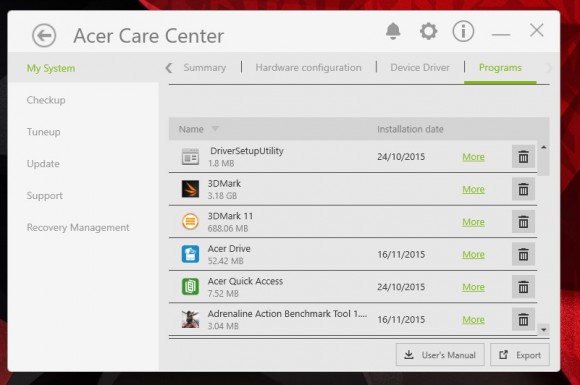Uninstall Acer Quick Access trash icon
Screen dimensions: 580x385
(523, 287)
